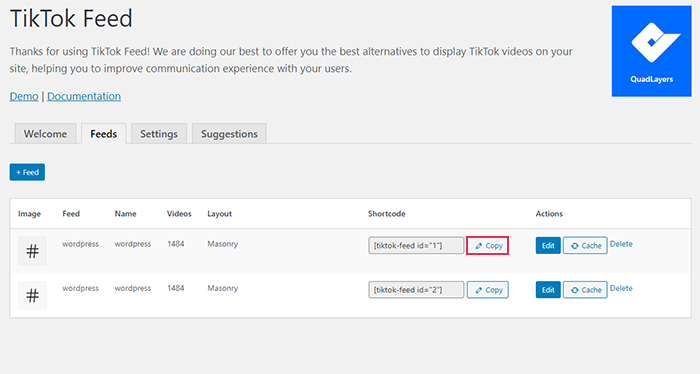This screenshot has width=700, height=374.
Task: Go to the Settings tab
Action: coord(159,133)
